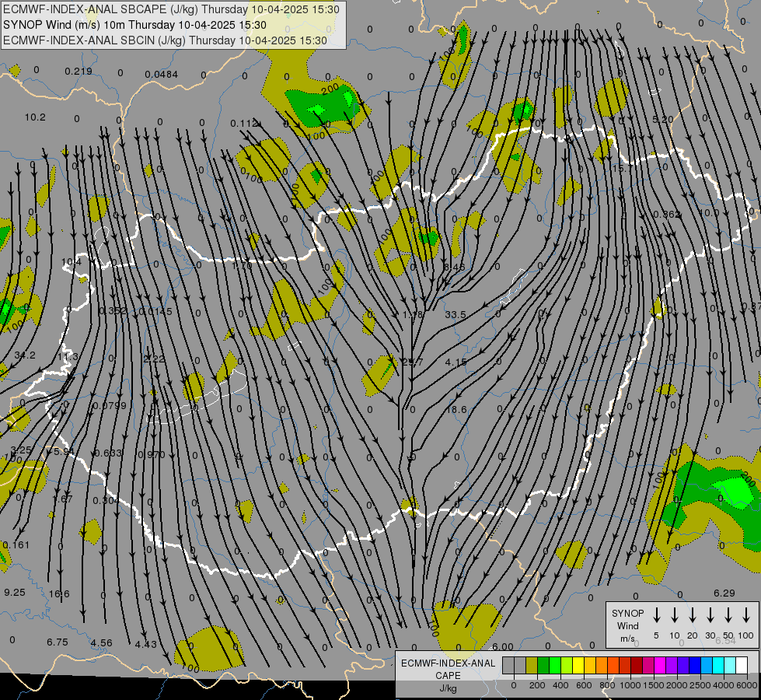Click the 0.0145 value on the map

[x=155, y=311]
